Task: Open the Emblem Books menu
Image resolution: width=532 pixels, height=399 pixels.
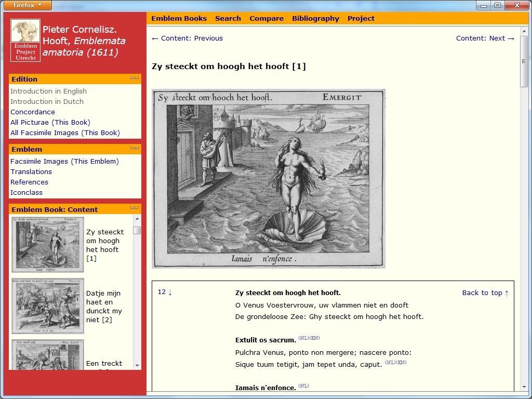Action: tap(179, 19)
